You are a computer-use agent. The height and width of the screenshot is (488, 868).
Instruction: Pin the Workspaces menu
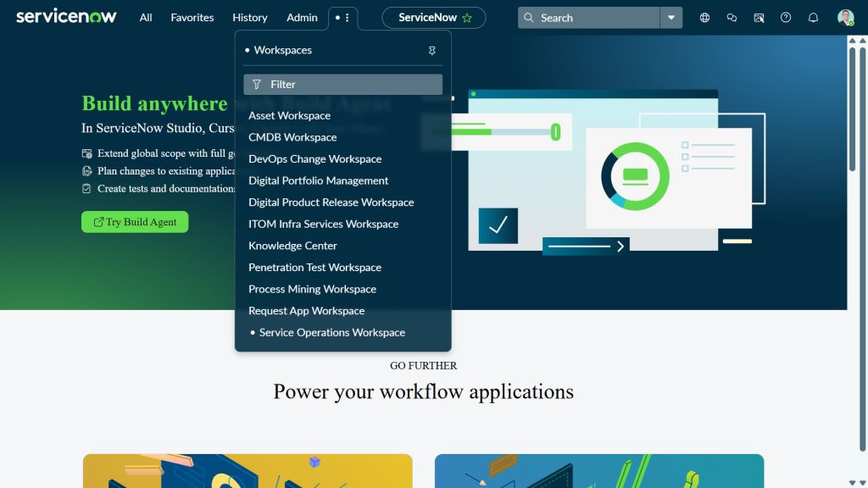click(x=431, y=50)
